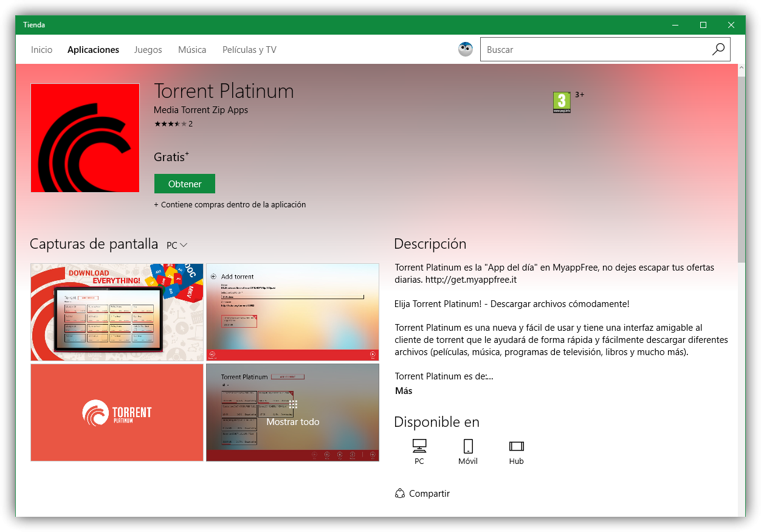Open the Add torrent screenshot thumbnail
This screenshot has width=761, height=532.
[x=292, y=312]
